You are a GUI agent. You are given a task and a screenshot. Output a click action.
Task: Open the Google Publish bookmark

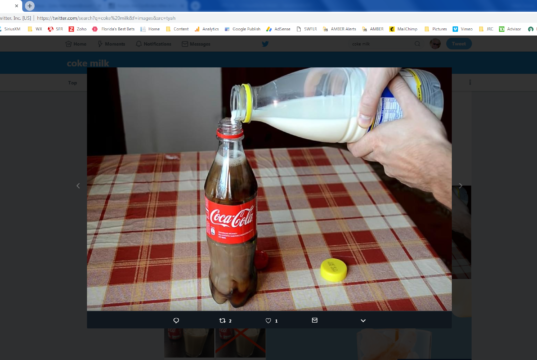(242, 29)
